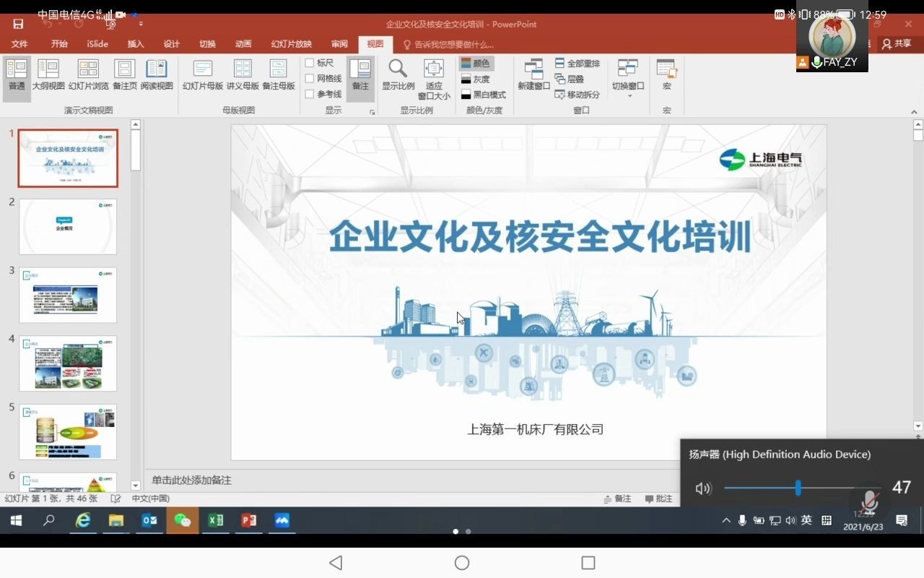
Task: Save the presentation via quick access icon
Action: pos(18,24)
